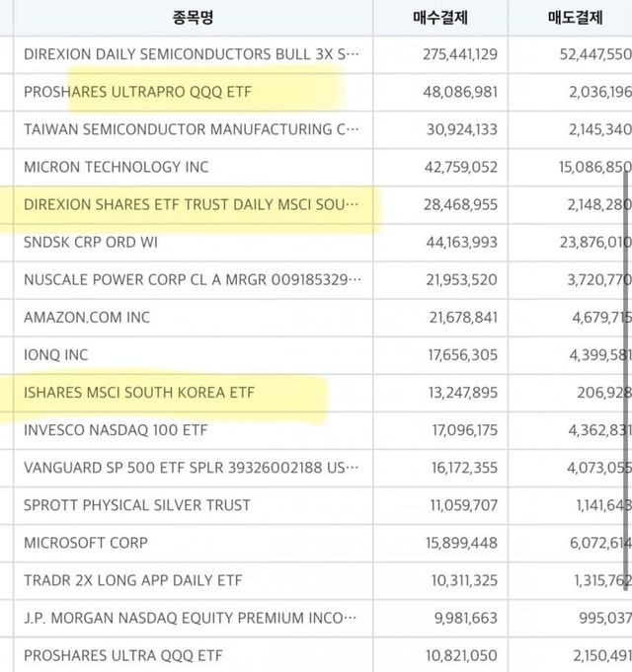This screenshot has width=632, height=672.
Task: Choose SNDSK CRP ORD WI
Action: pyautogui.click(x=91, y=242)
